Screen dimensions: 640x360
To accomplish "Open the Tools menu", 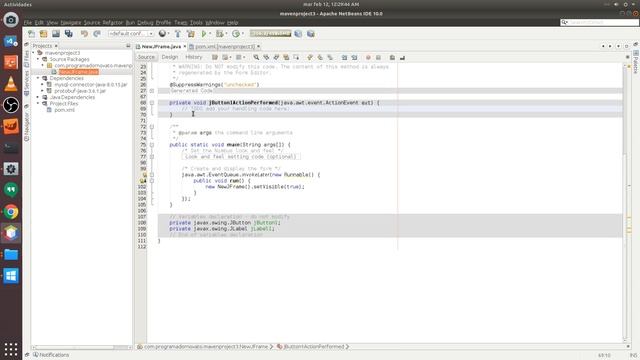I will 196,23.
